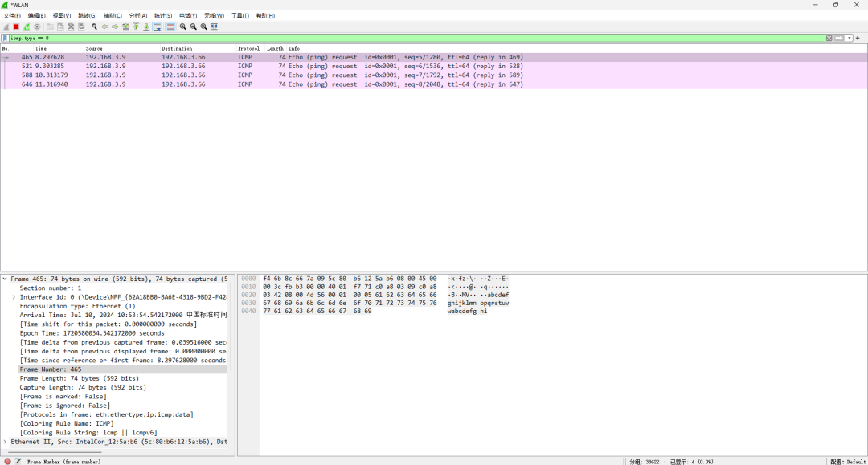Image resolution: width=868 pixels, height=465 pixels.
Task: Open the expert information red circle icon
Action: pos(7,461)
